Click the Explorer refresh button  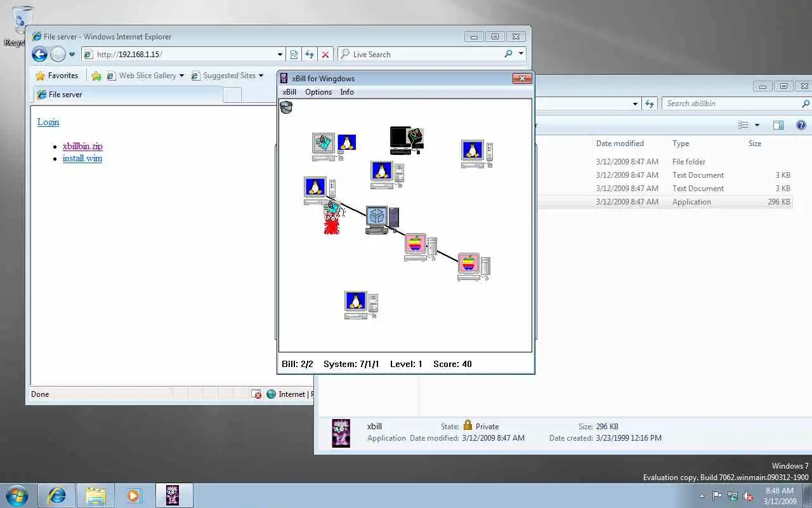pos(649,104)
